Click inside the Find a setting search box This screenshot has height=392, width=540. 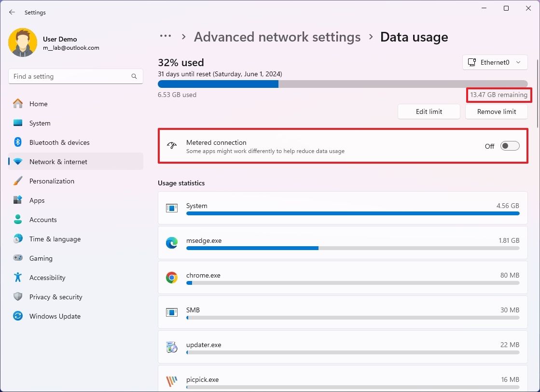75,76
